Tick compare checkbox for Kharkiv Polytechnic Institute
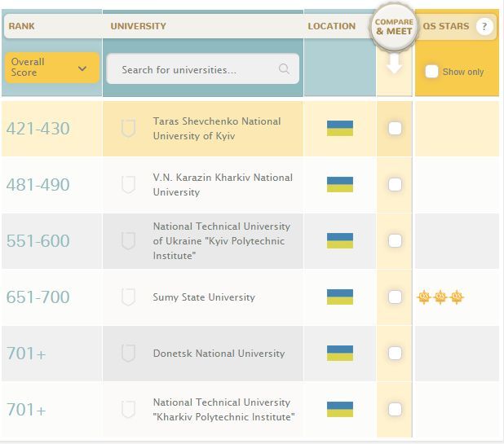Viewport: 504px width, 444px height. tap(395, 409)
